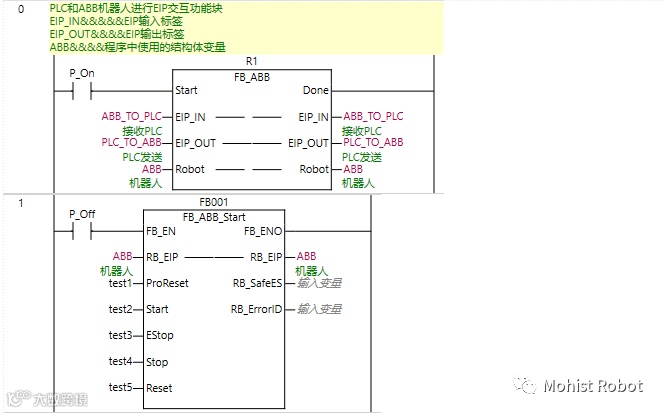This screenshot has height=413, width=664.
Task: Select PLC_TO_ABB variable on EIP_OUT output
Action: coord(373,142)
